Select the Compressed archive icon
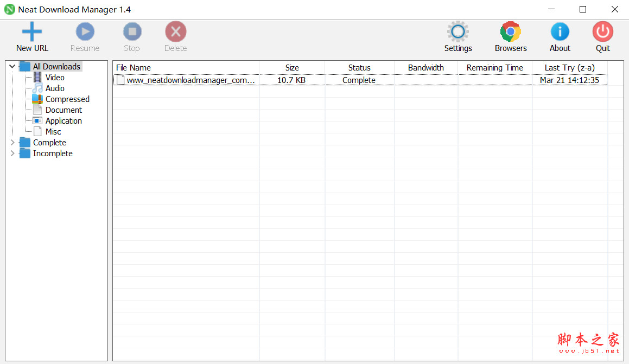Screen dimensions: 629x364 point(37,99)
